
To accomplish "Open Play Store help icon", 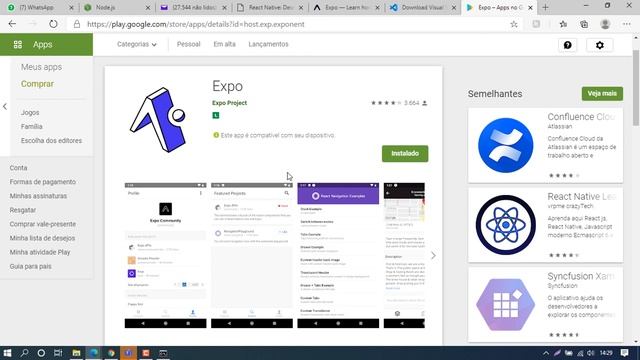I will 568,45.
